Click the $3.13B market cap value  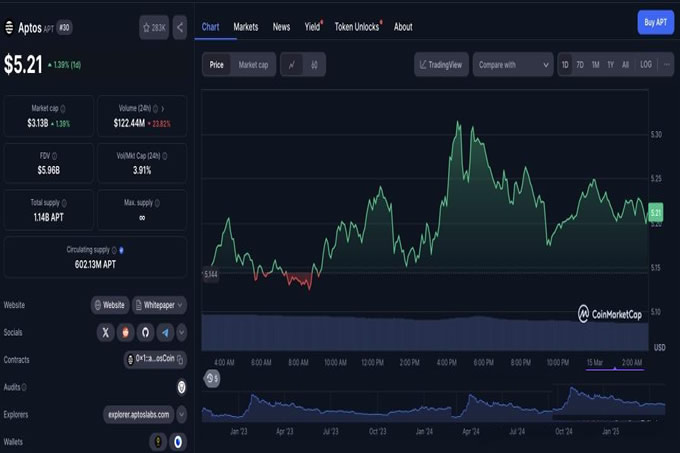pos(38,123)
